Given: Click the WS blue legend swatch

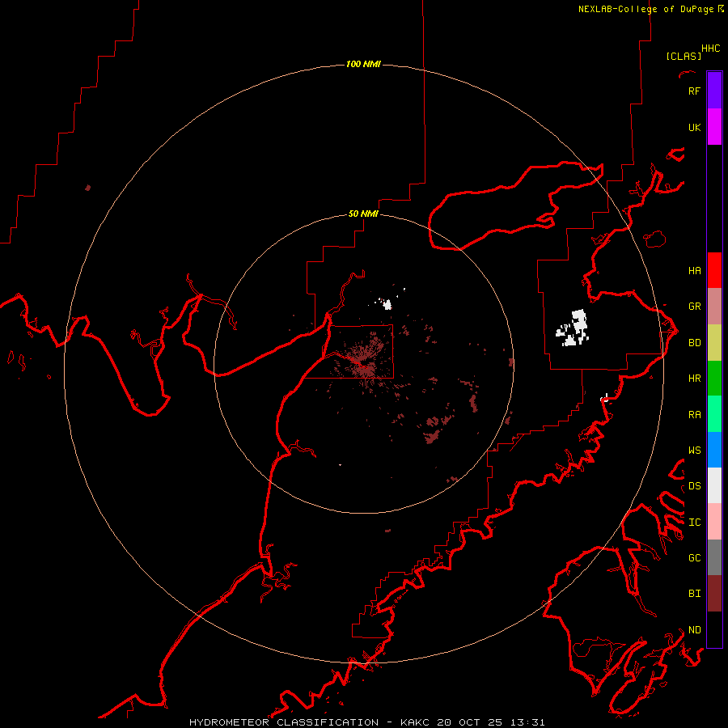Looking at the screenshot, I should tap(714, 450).
